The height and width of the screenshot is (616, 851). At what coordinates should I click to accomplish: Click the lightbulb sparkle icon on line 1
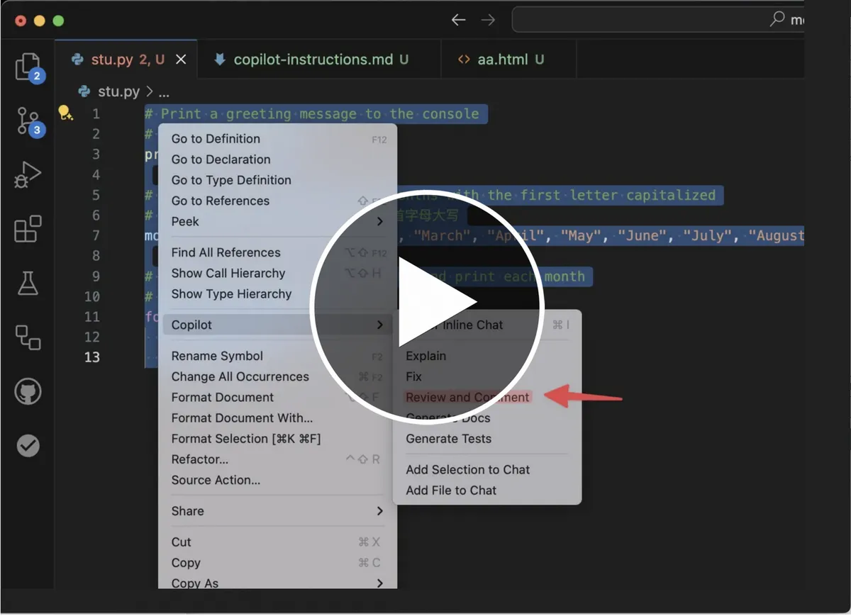65,113
